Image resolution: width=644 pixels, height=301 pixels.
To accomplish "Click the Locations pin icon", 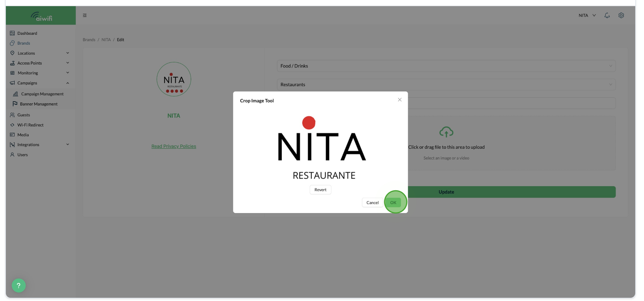I will (x=12, y=53).
